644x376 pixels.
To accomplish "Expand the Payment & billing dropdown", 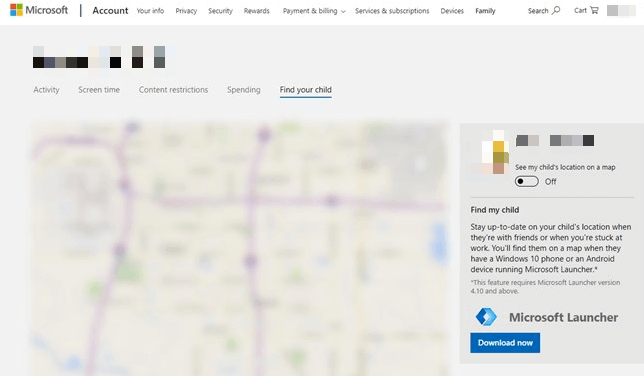I will pyautogui.click(x=314, y=11).
